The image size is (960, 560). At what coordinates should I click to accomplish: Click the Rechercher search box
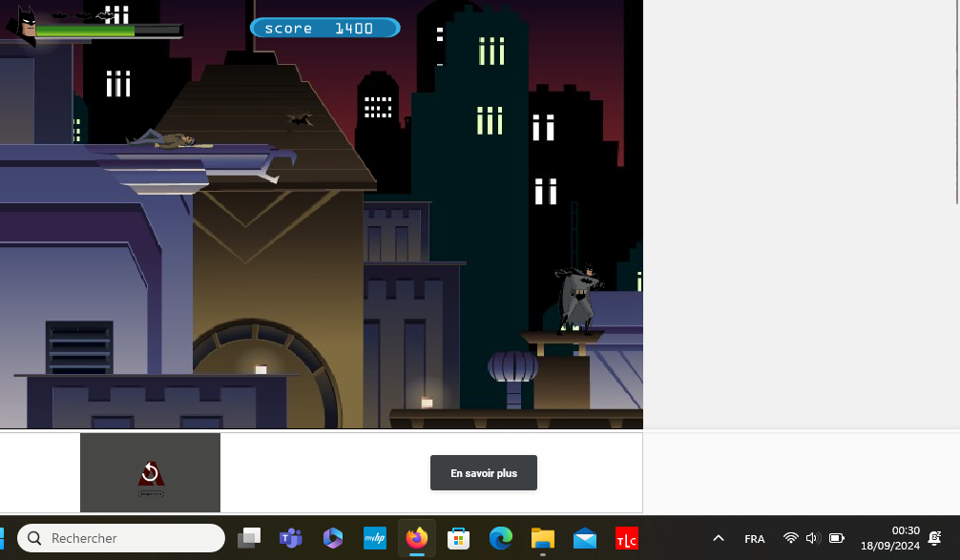(121, 538)
